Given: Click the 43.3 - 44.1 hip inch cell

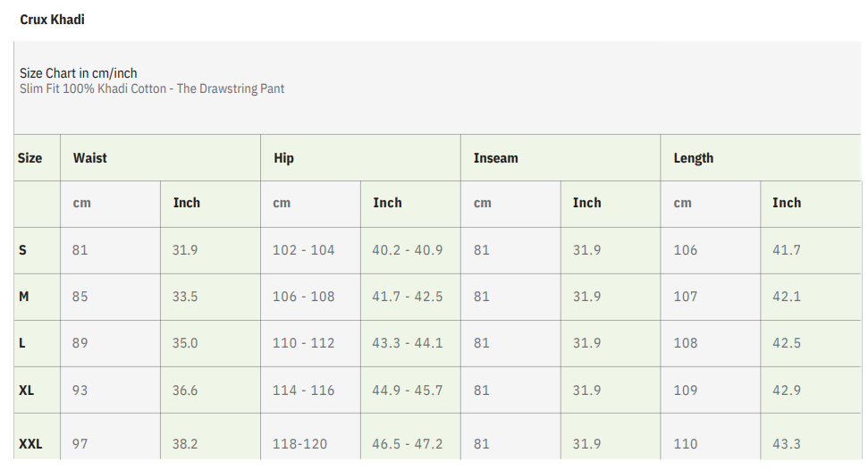Looking at the screenshot, I should pos(407,343).
